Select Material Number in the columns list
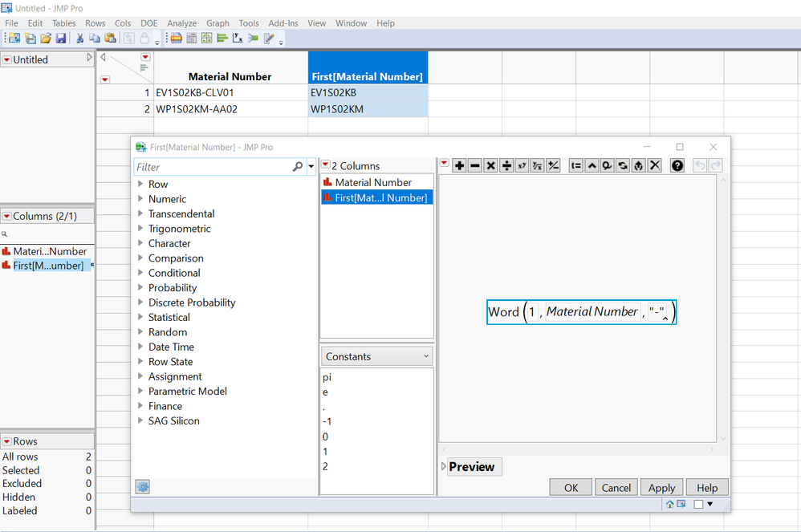This screenshot has height=532, width=801. click(x=376, y=182)
